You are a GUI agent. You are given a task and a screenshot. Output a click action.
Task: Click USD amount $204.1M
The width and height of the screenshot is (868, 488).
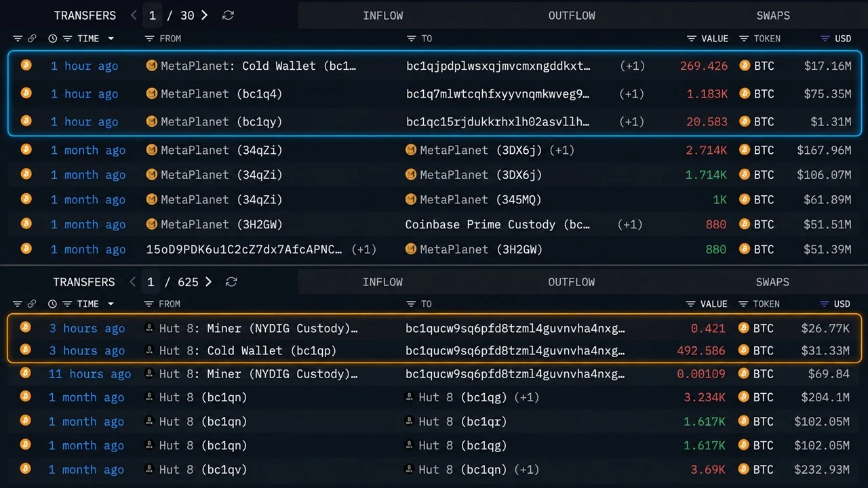[x=825, y=397]
